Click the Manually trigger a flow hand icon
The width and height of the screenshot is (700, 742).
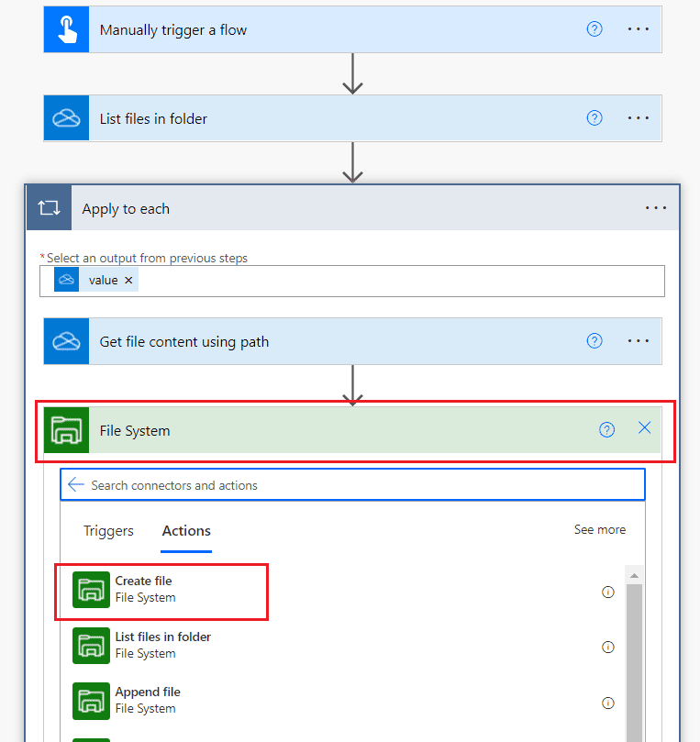pyautogui.click(x=66, y=29)
